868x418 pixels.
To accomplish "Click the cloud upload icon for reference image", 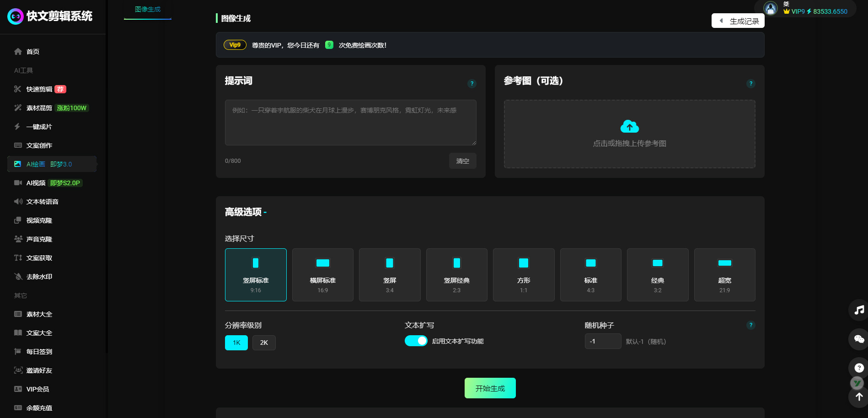I will pyautogui.click(x=629, y=126).
